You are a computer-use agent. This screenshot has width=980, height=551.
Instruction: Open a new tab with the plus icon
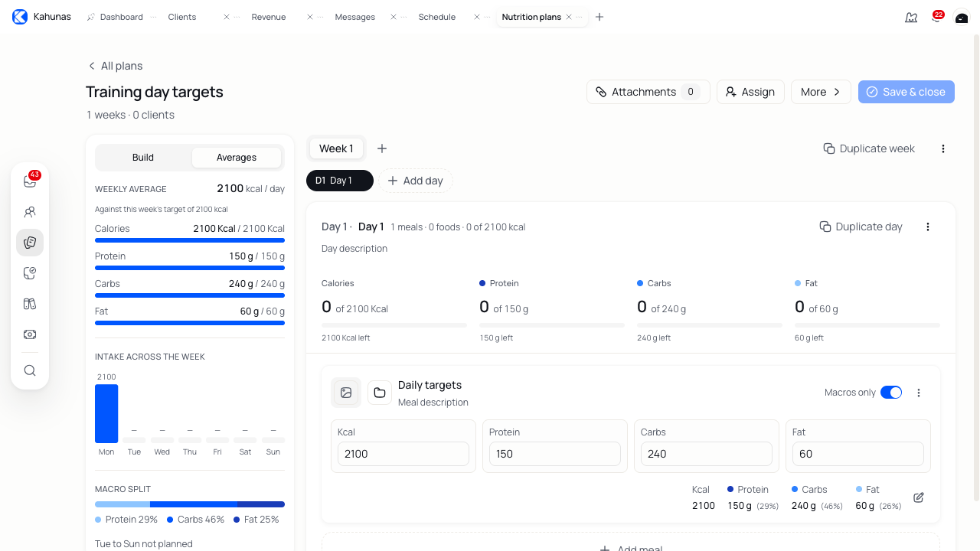point(599,17)
